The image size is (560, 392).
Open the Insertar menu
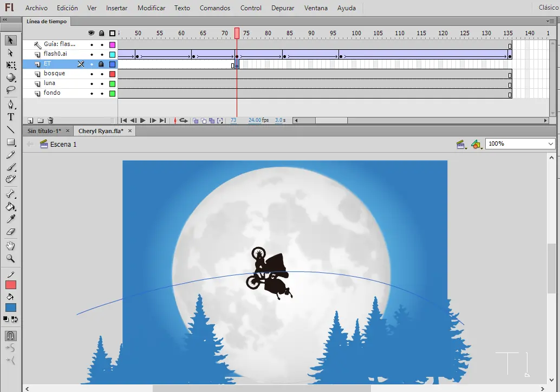tap(117, 8)
